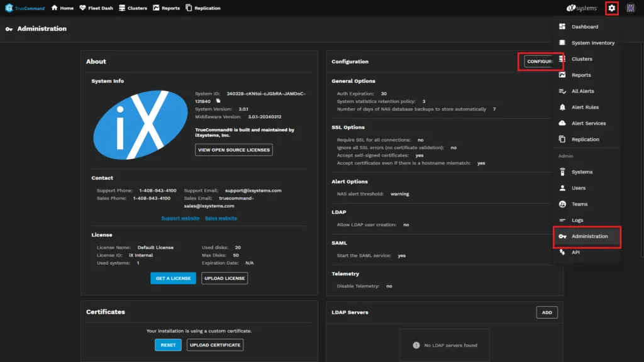The image size is (644, 362).
Task: Select the Users entry with person icon
Action: (582, 188)
